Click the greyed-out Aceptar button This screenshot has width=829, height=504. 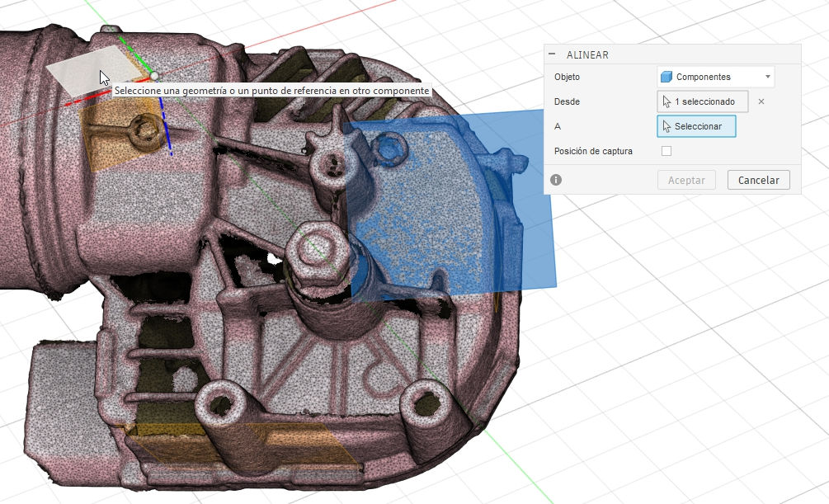686,180
